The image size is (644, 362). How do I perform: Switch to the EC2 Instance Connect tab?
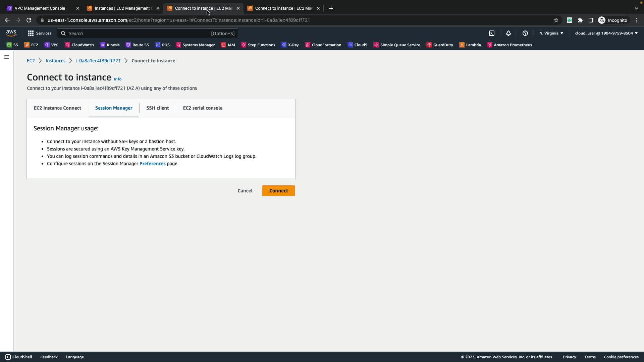(x=57, y=108)
